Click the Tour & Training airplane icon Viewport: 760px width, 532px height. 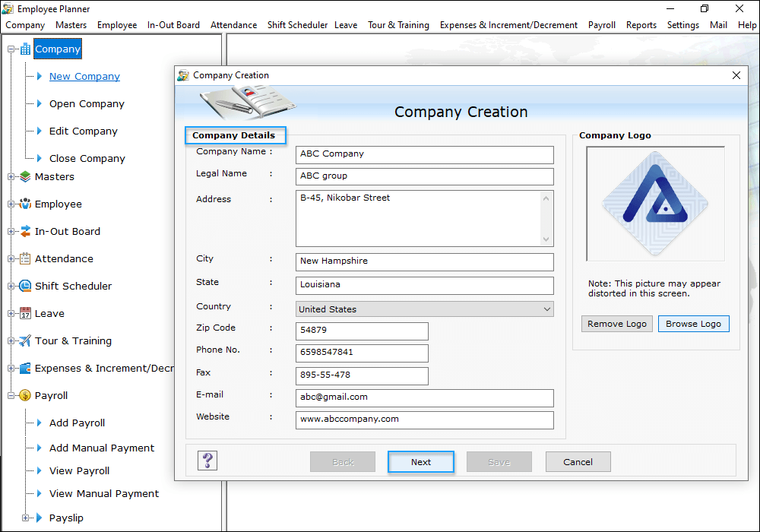25,340
